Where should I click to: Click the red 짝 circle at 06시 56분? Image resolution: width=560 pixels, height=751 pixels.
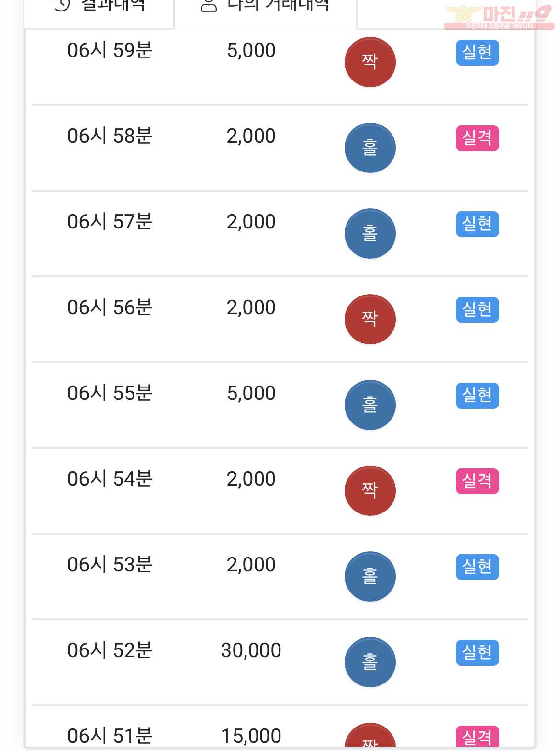coord(370,319)
